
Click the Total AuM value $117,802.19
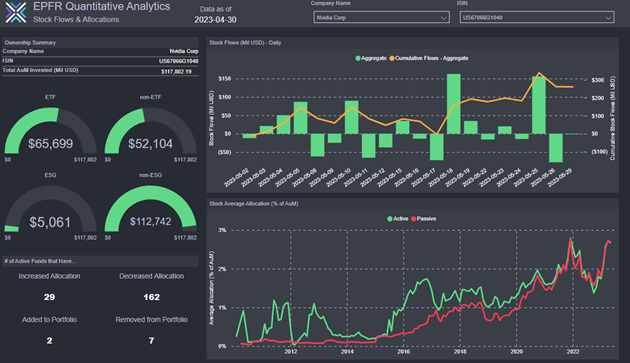coord(176,72)
